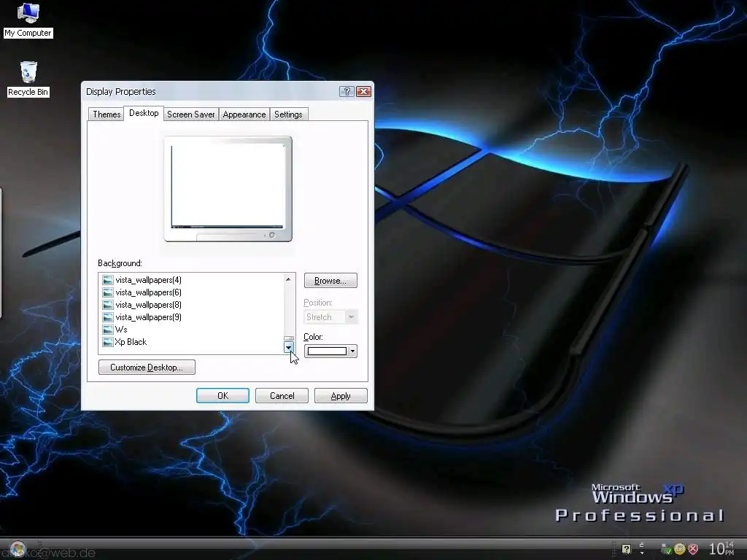
Task: Select vista_wallpapers(9) background name
Action: point(148,317)
